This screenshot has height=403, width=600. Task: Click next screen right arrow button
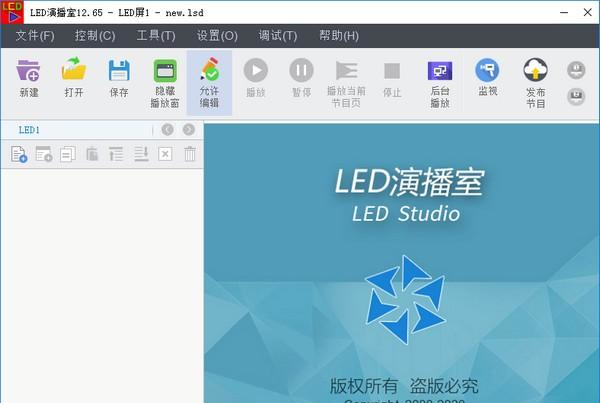tap(189, 130)
